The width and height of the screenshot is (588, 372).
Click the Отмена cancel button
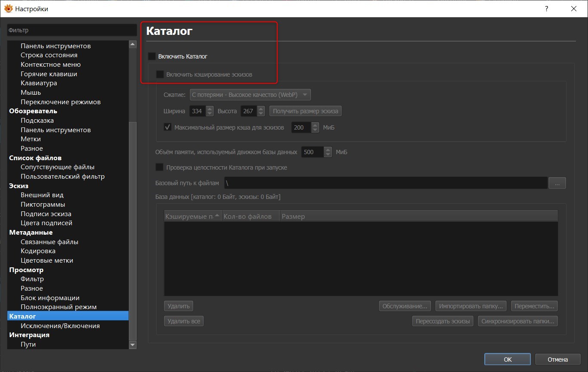(x=557, y=359)
